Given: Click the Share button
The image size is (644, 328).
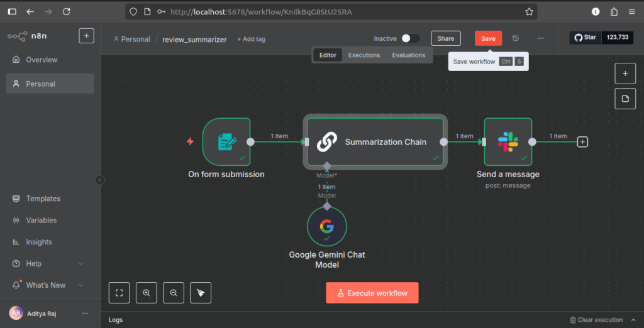Looking at the screenshot, I should [446, 38].
